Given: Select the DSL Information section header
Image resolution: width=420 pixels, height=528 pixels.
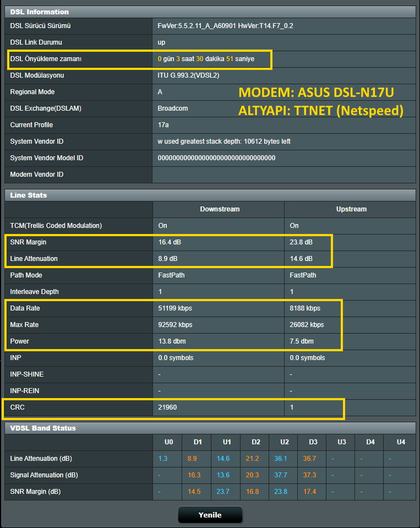Looking at the screenshot, I should (210, 12).
